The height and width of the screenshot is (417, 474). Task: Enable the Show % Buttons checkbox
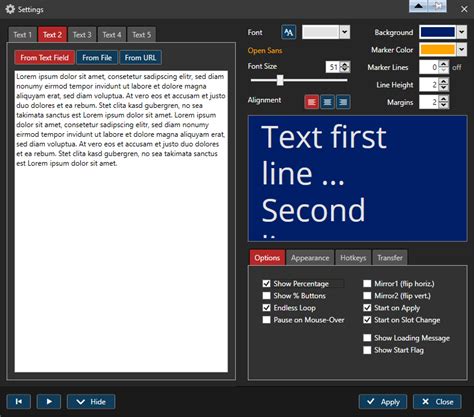[x=266, y=296]
